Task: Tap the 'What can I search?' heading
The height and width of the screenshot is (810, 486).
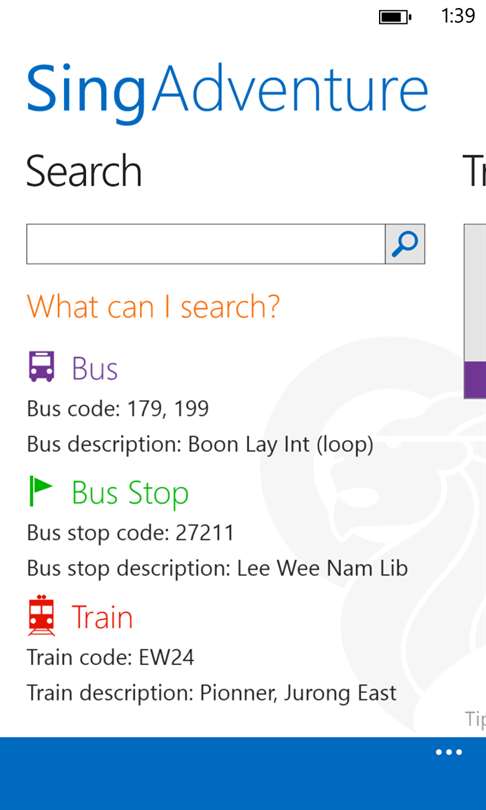Action: 153,306
